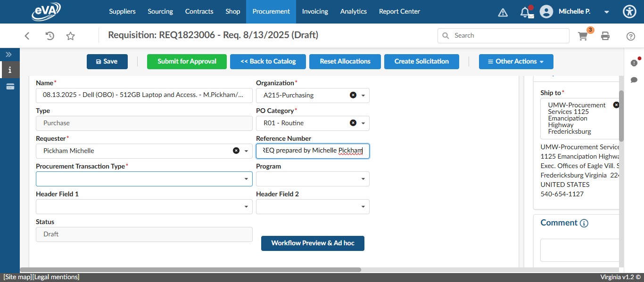
Task: Open the information panel in the left sidebar
Action: pyautogui.click(x=8, y=70)
